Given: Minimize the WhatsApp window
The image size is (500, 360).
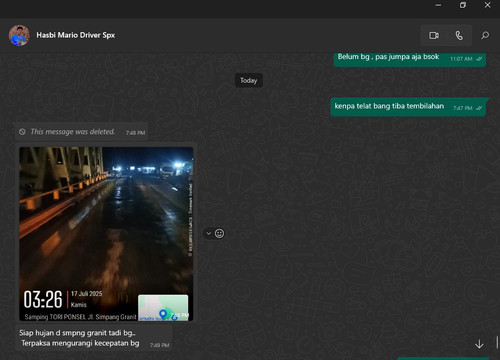Looking at the screenshot, I should (438, 5).
